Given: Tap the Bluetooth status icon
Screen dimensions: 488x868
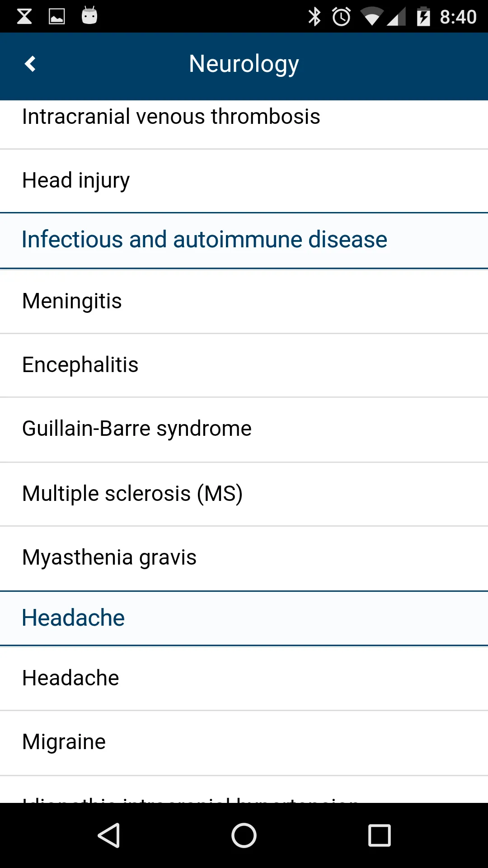Looking at the screenshot, I should [314, 17].
